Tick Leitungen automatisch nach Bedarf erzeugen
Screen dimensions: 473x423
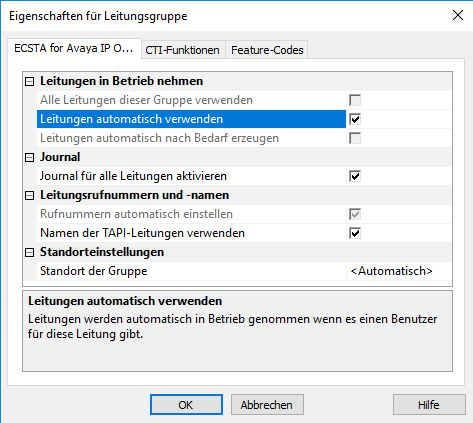(x=355, y=138)
